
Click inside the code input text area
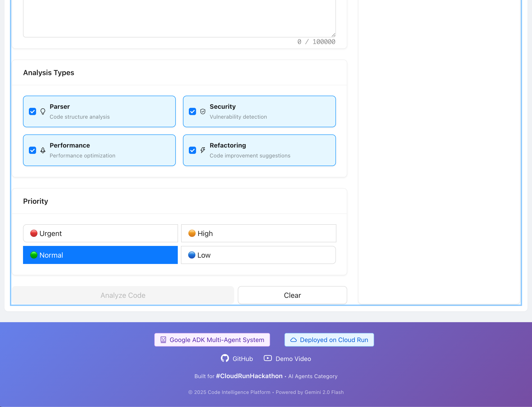pos(179,17)
